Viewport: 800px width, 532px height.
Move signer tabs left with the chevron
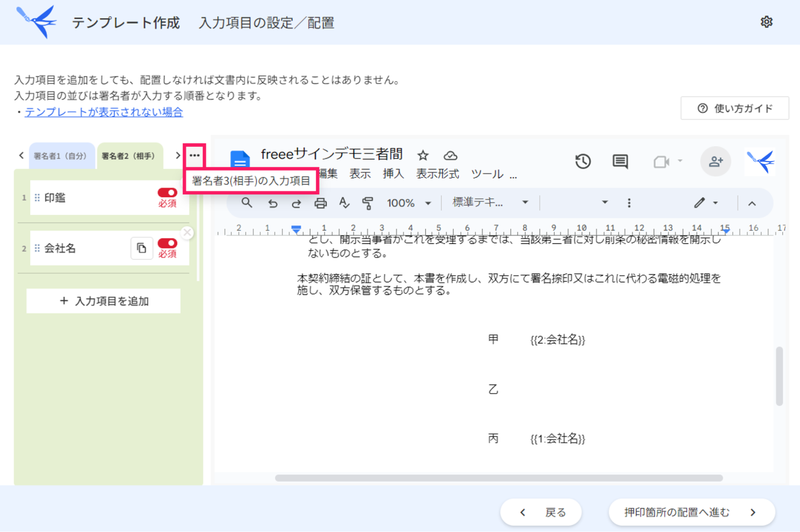point(22,155)
